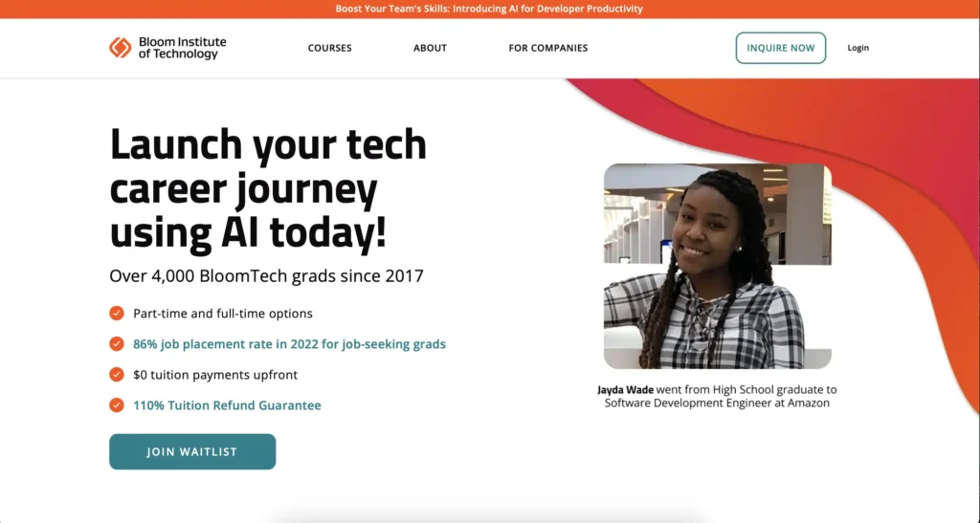Click the Part-time and full-time options text
The height and width of the screenshot is (523, 980).
pos(222,314)
